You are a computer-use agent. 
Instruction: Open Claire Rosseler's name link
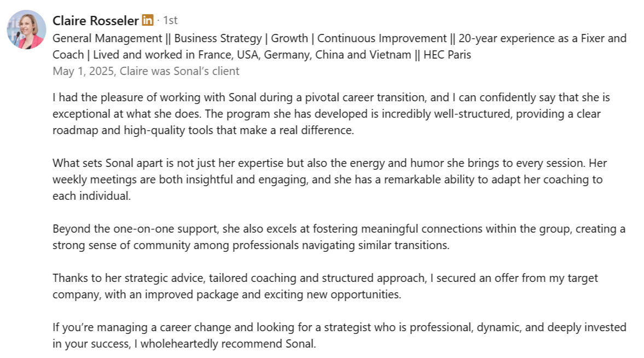tap(95, 21)
